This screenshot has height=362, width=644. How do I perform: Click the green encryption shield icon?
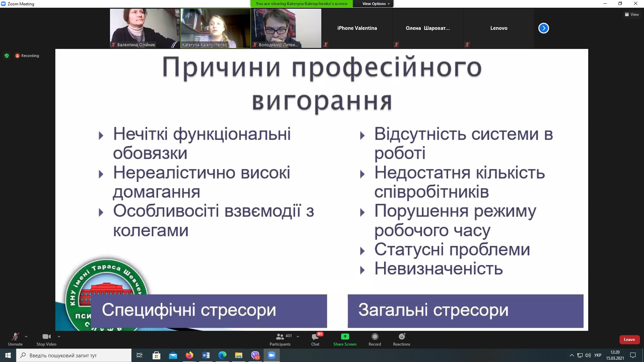coord(7,56)
